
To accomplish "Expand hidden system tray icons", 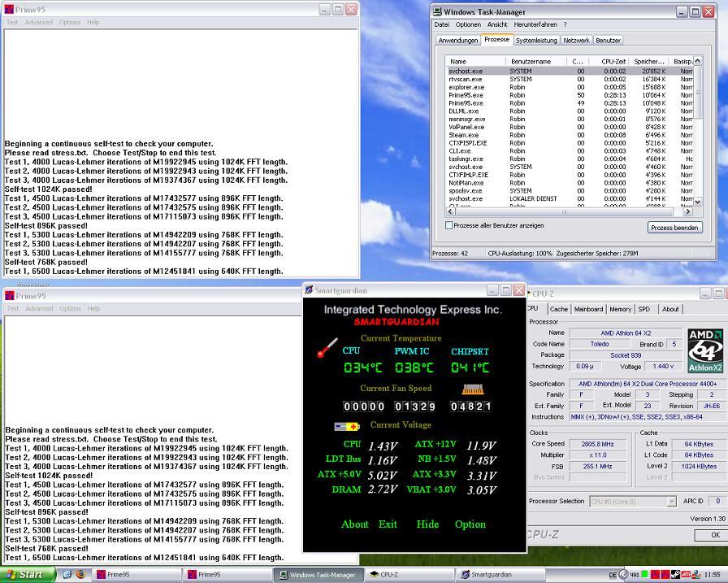I will (623, 575).
